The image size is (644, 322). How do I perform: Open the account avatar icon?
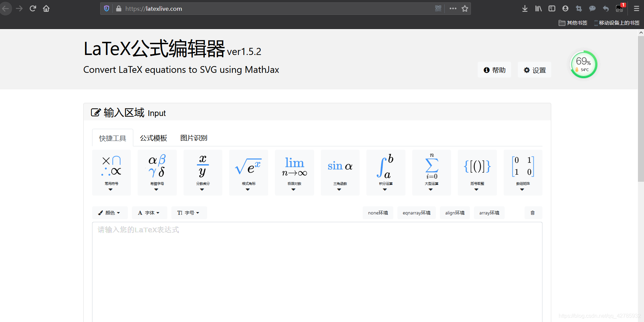tap(565, 8)
